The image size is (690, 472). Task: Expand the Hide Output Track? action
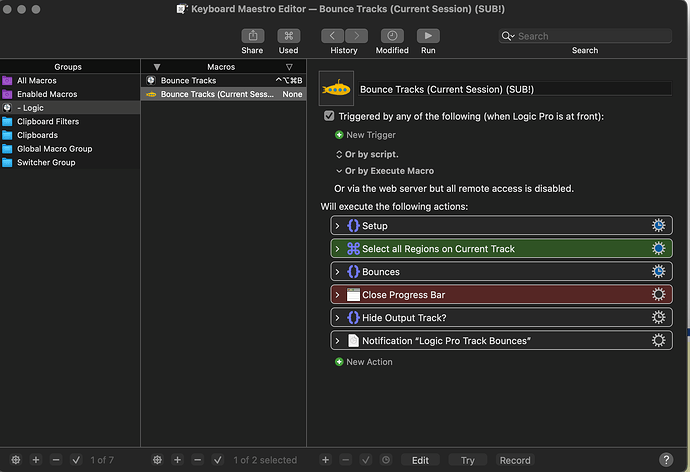tap(338, 317)
